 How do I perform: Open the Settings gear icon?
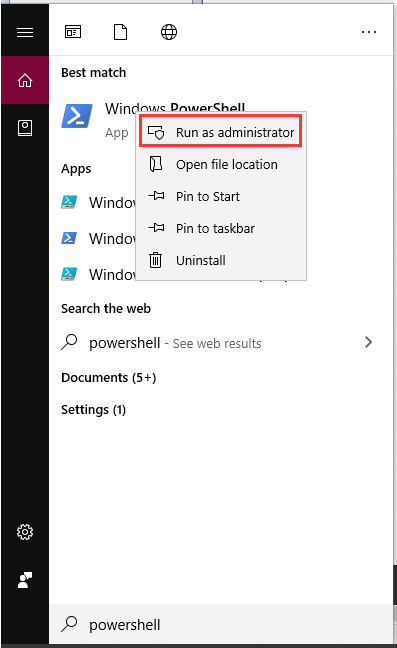click(25, 532)
